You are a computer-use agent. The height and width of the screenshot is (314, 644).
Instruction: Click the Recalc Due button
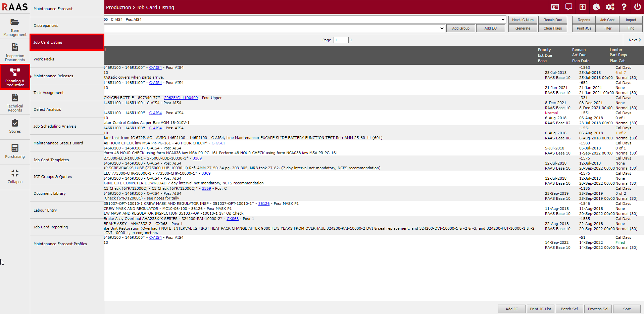(x=552, y=20)
